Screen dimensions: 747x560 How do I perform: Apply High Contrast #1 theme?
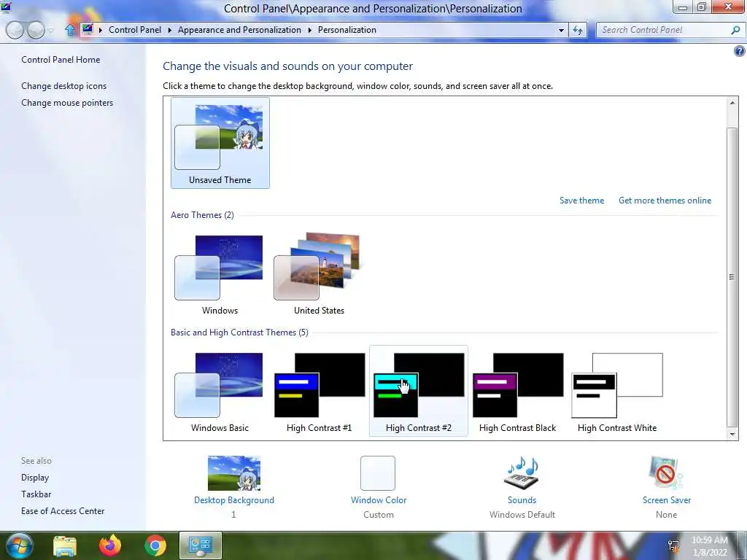(x=319, y=392)
